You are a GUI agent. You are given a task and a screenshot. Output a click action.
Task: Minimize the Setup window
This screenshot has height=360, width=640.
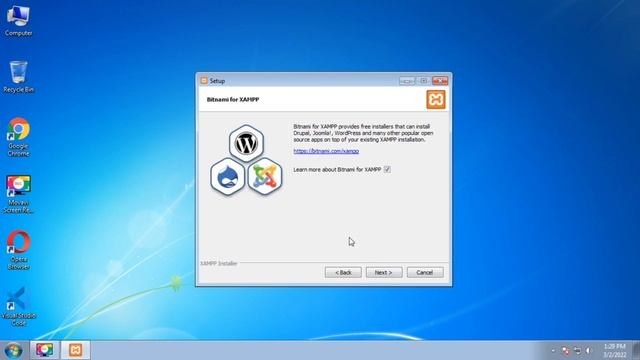[x=407, y=81]
